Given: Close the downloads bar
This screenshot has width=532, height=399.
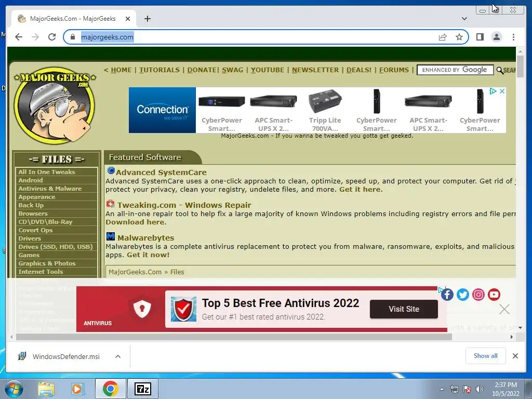Looking at the screenshot, I should (515, 356).
